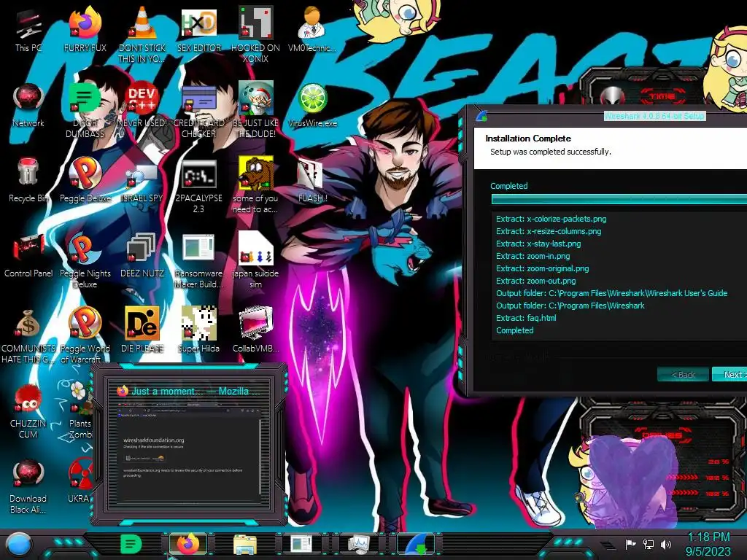Click Next in the Wireshark setup
747x560 pixels.
pos(729,374)
